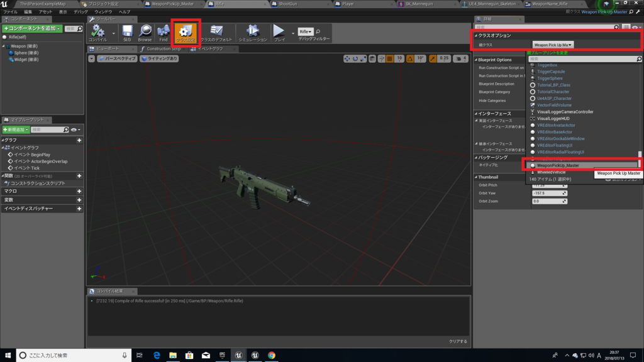
Task: Open the compile options dropdown arrow
Action: (x=113, y=34)
